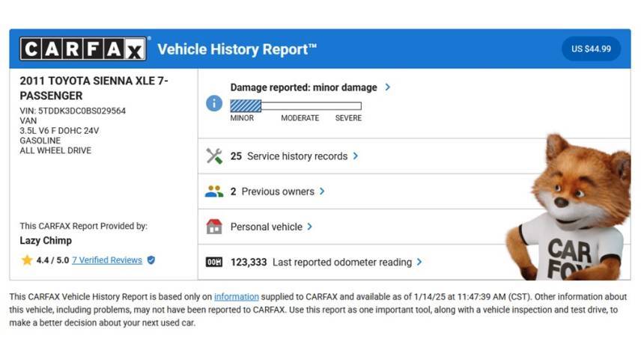
Task: Click the 4.4 / 5.0 rating text
Action: click(x=52, y=260)
